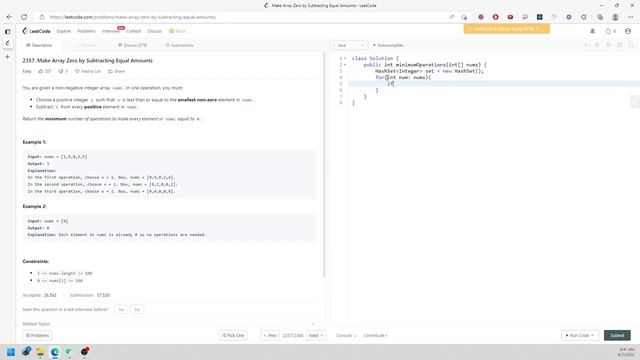This screenshot has width=640, height=360.
Task: Expand the Console panel
Action: click(346, 336)
